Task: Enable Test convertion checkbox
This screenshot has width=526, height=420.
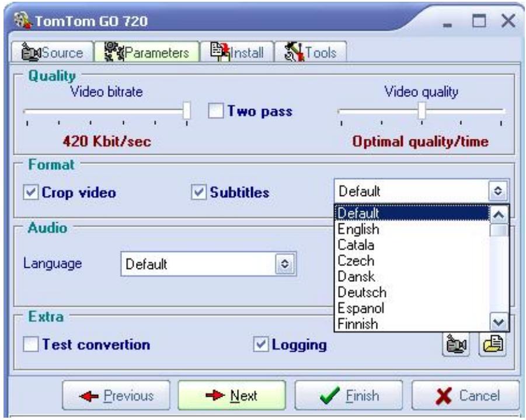Action: 30,344
